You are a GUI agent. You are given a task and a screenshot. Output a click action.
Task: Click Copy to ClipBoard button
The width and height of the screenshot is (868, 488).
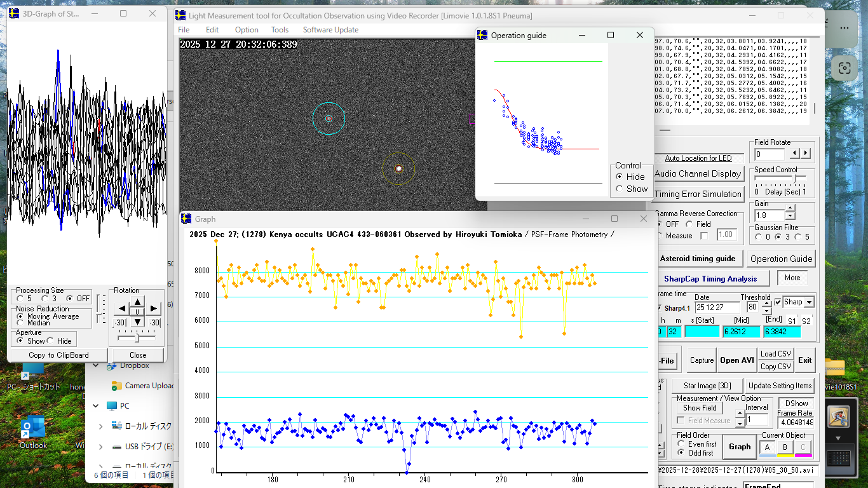pos(58,355)
